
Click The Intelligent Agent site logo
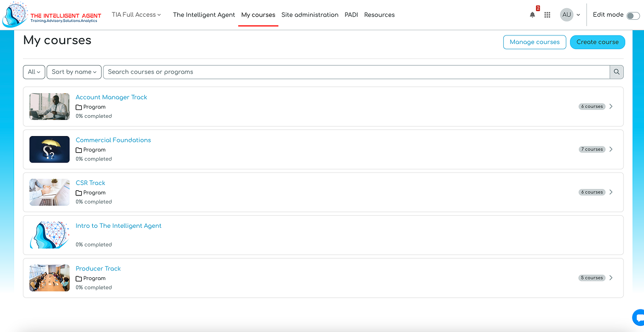coord(52,15)
